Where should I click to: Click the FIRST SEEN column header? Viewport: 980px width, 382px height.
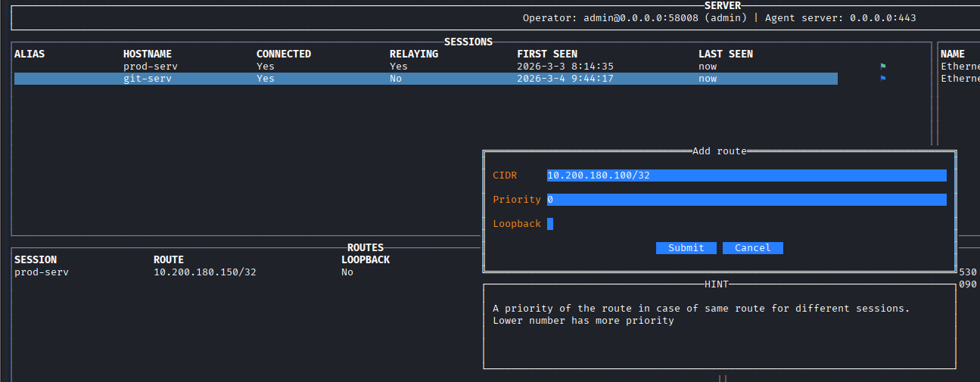pos(546,54)
